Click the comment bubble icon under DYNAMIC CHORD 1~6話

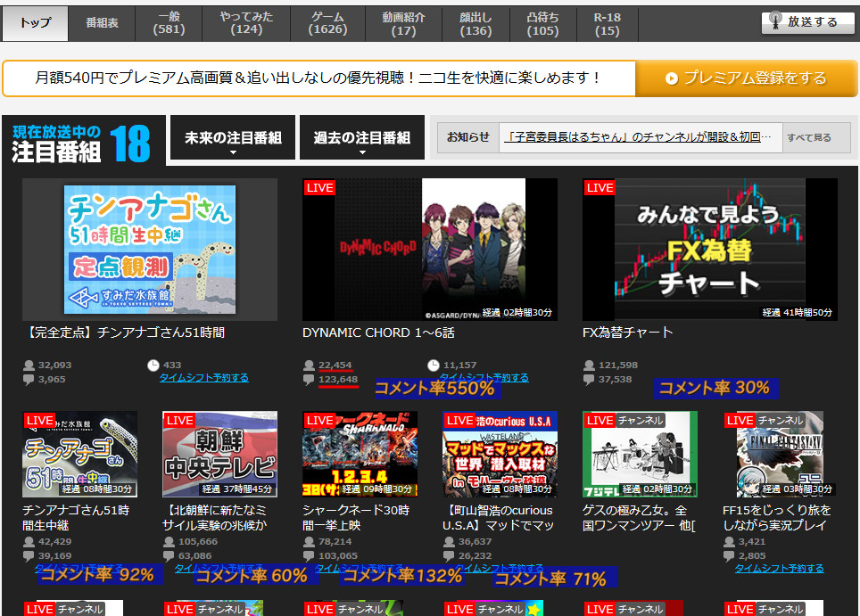click(x=307, y=379)
